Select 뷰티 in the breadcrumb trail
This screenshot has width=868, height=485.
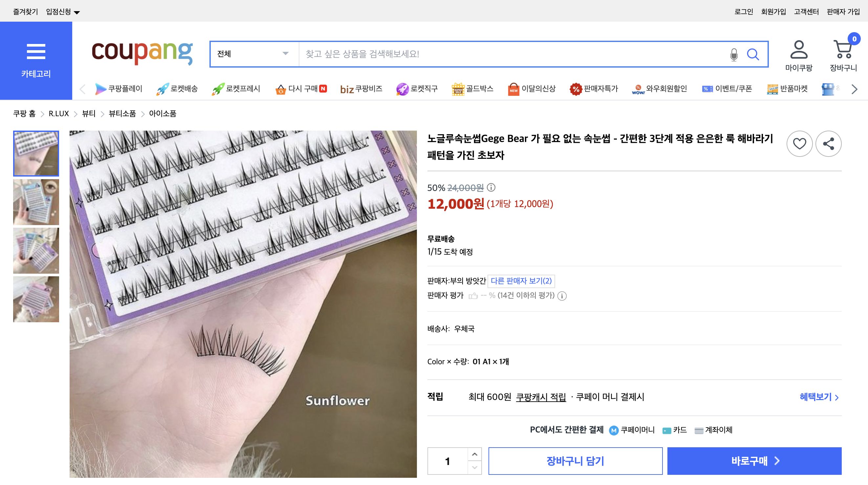click(90, 114)
